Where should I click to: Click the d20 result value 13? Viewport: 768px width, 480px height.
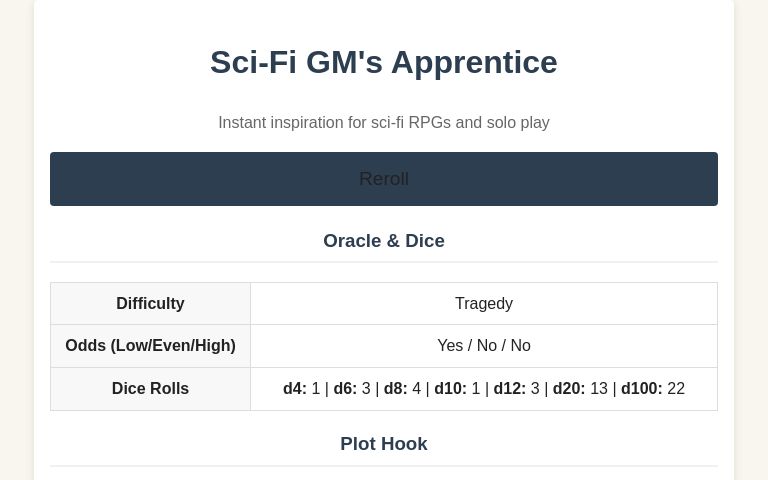599,388
